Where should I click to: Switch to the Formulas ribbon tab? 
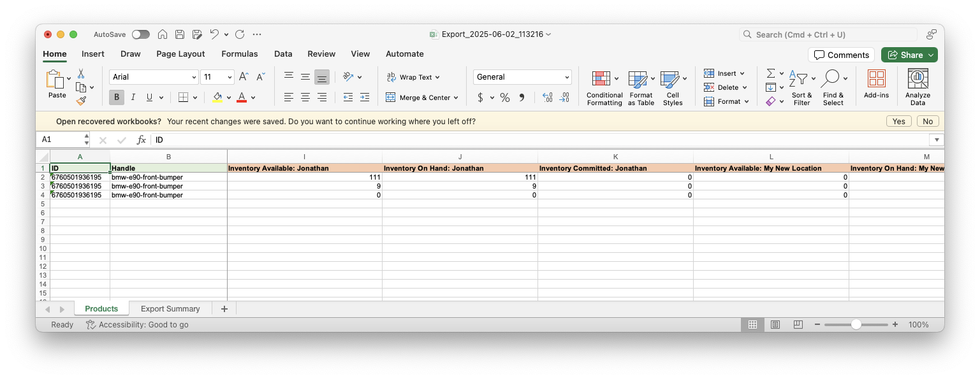239,54
